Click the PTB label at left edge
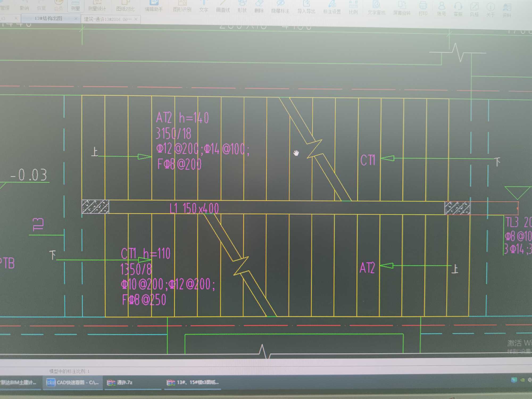 pyautogui.click(x=7, y=263)
